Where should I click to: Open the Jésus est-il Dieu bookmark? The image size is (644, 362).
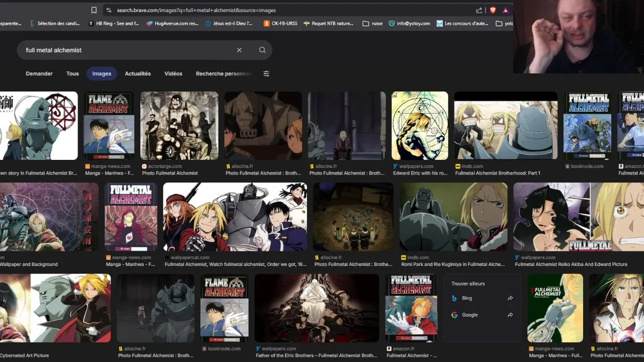[229, 23]
